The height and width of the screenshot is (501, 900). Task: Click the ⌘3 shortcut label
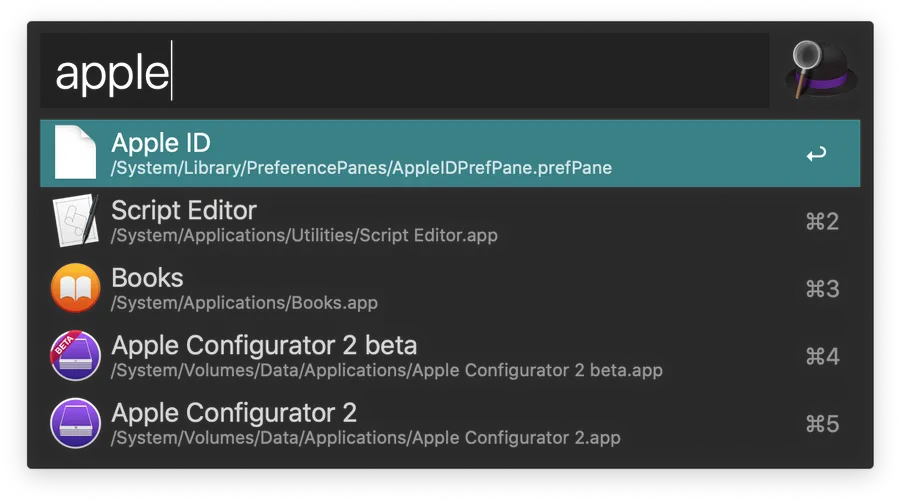[x=822, y=289]
